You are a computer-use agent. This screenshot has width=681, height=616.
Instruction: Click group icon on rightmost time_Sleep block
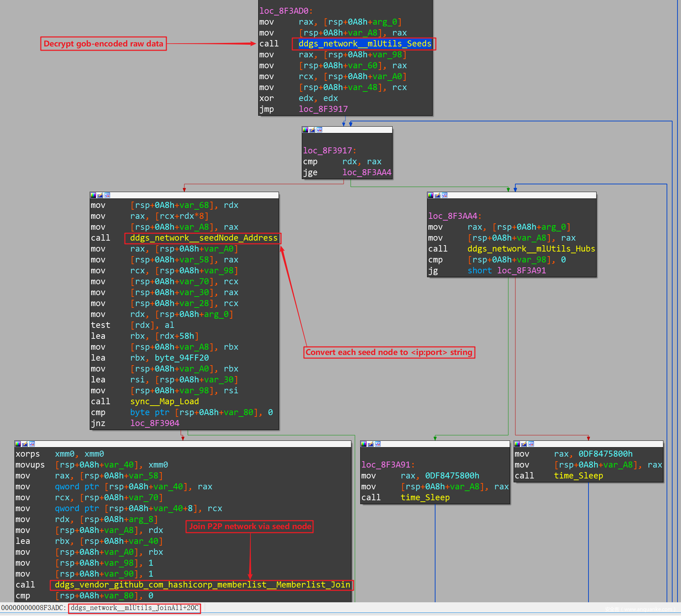[531, 444]
